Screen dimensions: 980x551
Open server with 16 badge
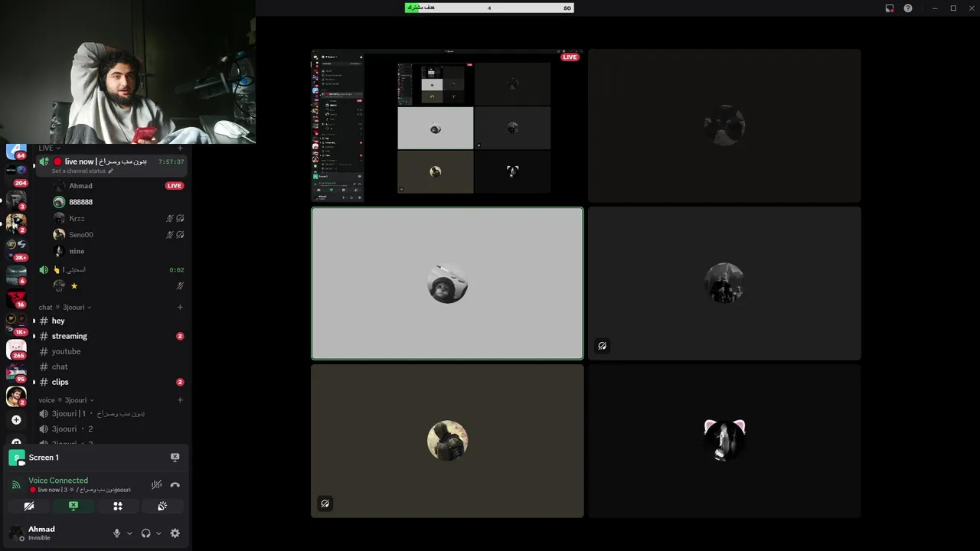point(16,298)
